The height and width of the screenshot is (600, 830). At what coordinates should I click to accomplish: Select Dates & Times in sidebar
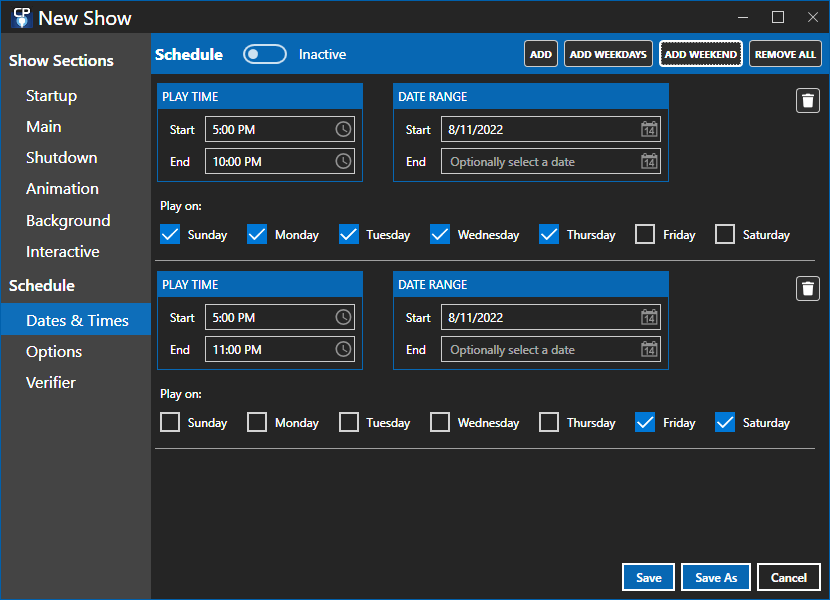[76, 320]
